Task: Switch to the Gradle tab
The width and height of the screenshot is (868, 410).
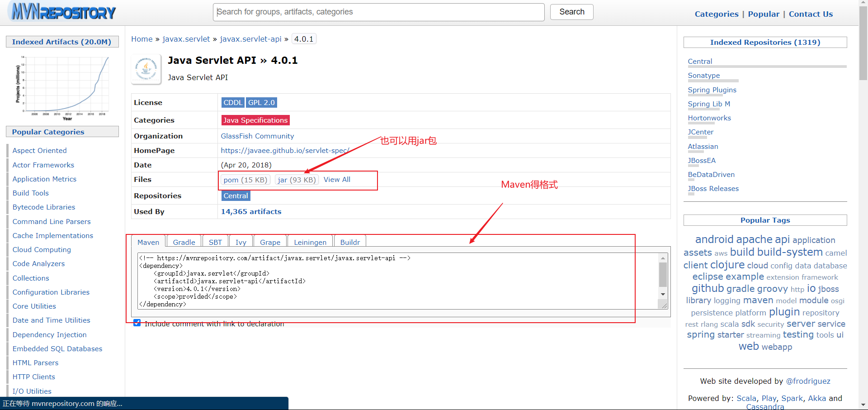Action: click(184, 242)
